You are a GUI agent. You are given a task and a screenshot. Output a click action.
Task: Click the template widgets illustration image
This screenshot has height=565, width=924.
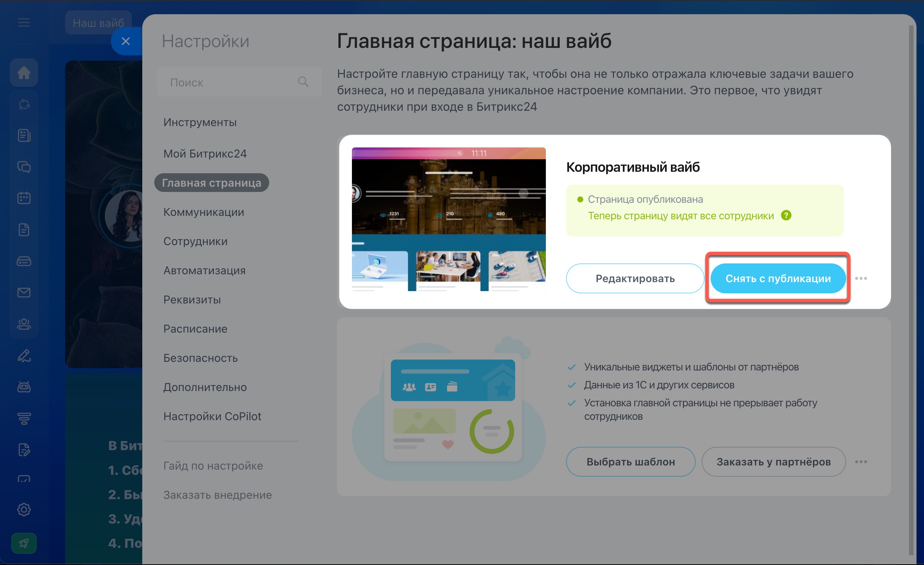pos(449,408)
